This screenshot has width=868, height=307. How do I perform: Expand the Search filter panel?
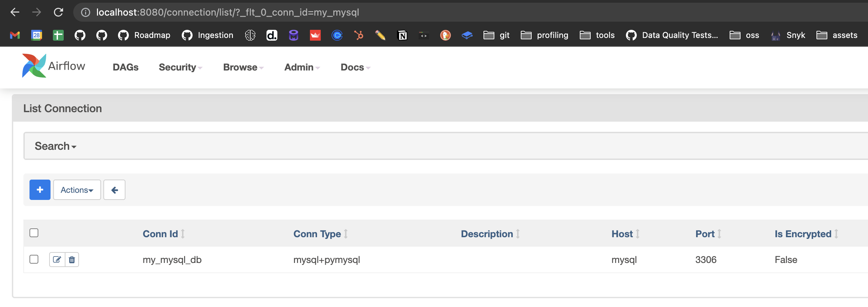[56, 146]
